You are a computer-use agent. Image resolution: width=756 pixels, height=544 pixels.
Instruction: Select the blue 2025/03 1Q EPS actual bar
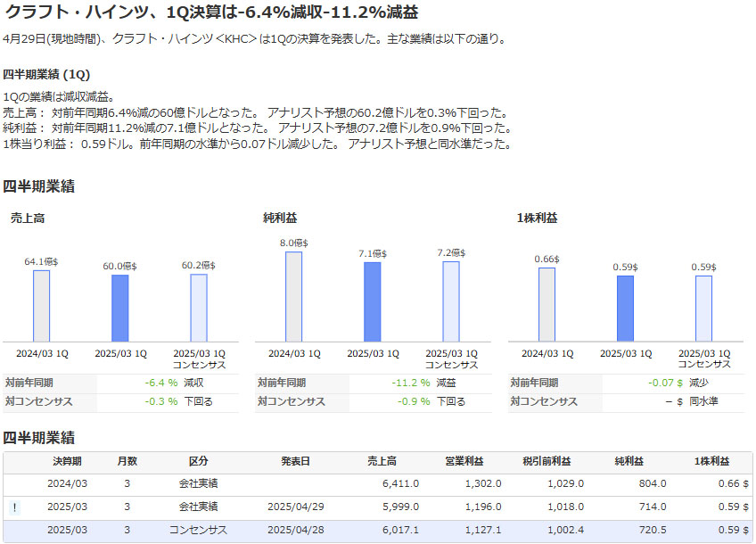[x=625, y=308]
